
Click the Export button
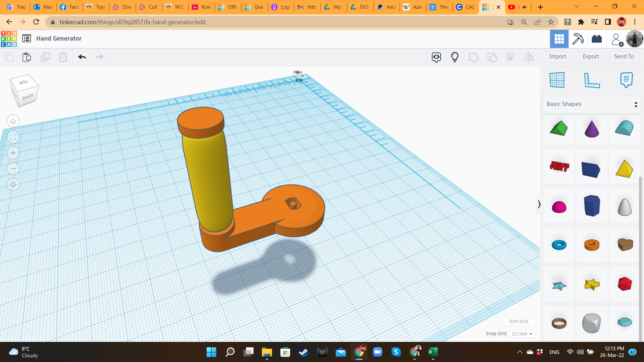[590, 56]
